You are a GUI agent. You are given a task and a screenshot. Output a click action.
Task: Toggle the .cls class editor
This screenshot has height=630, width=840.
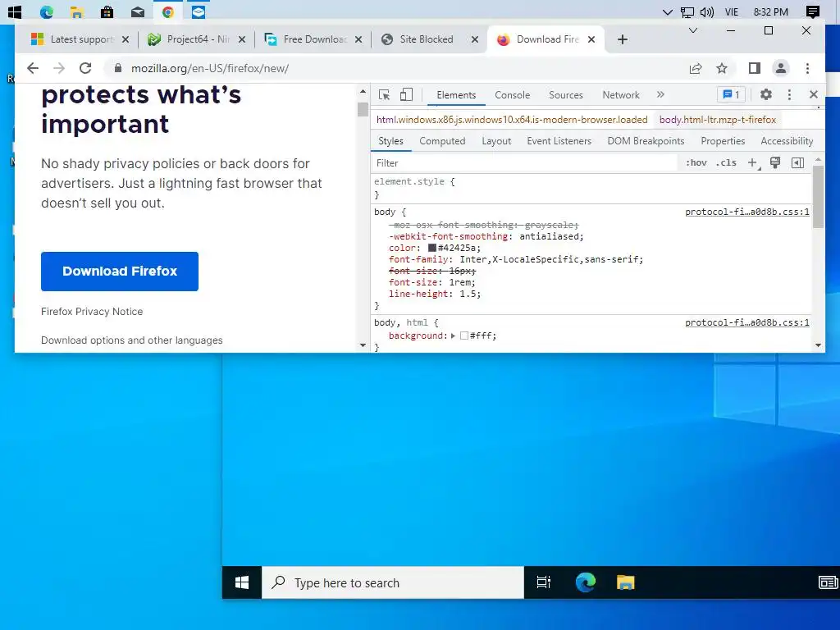(726, 163)
